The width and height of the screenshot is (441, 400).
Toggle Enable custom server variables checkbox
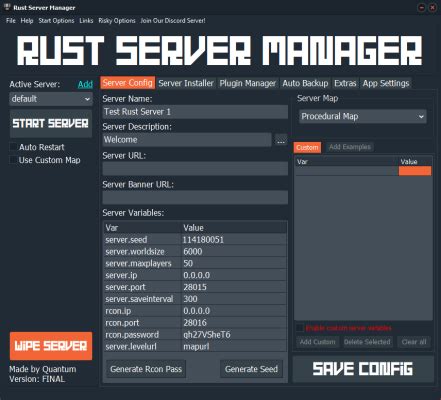click(x=300, y=328)
